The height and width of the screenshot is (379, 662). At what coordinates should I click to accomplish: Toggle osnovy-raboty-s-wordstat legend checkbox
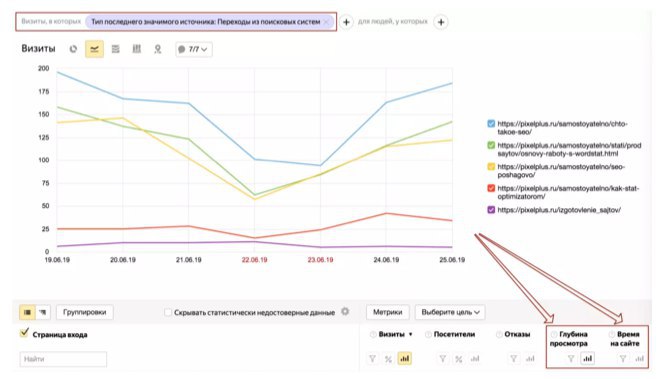click(491, 145)
